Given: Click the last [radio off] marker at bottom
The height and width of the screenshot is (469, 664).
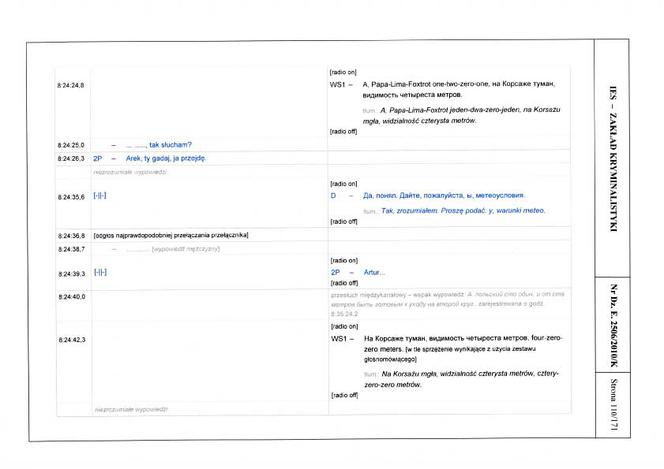Looking at the screenshot, I should click(x=344, y=395).
